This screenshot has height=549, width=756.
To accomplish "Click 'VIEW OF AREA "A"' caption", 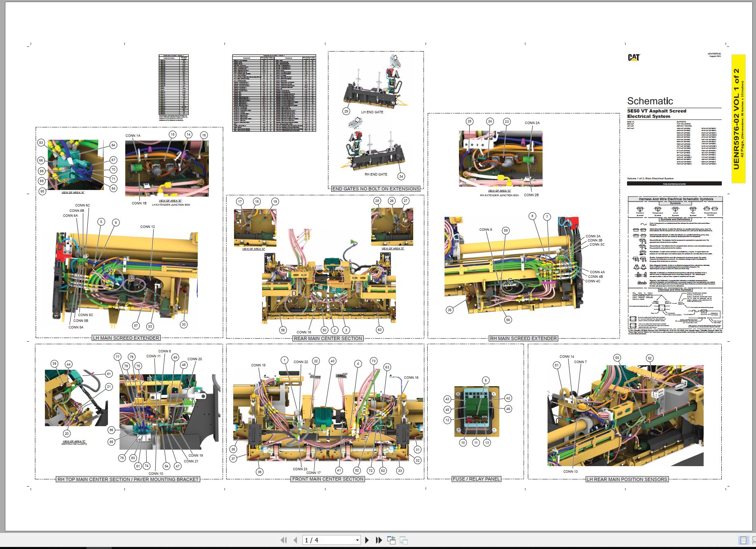I will [73, 192].
